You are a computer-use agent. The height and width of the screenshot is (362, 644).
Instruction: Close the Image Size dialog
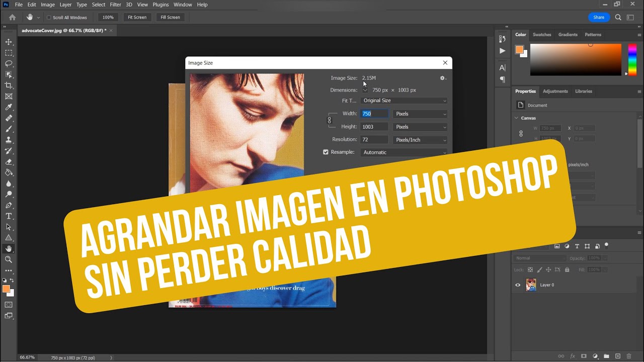445,63
